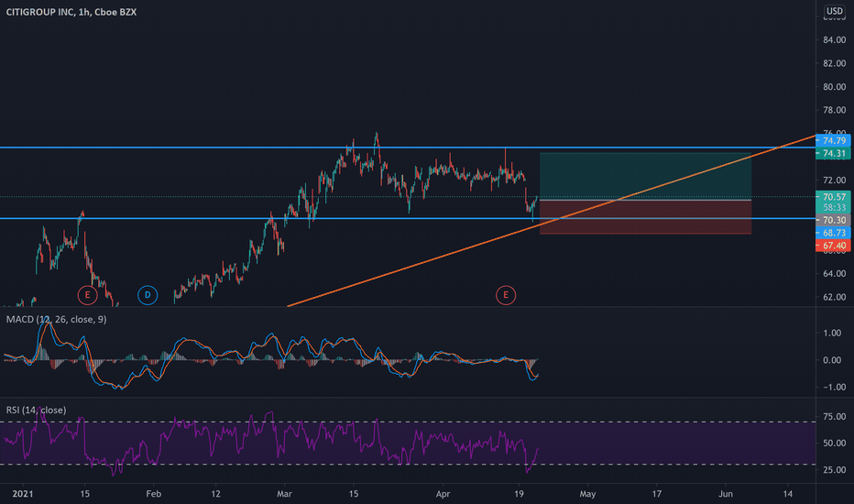Click the 1.00 MACD axis label
Screen dimensions: 854x504
[832, 333]
